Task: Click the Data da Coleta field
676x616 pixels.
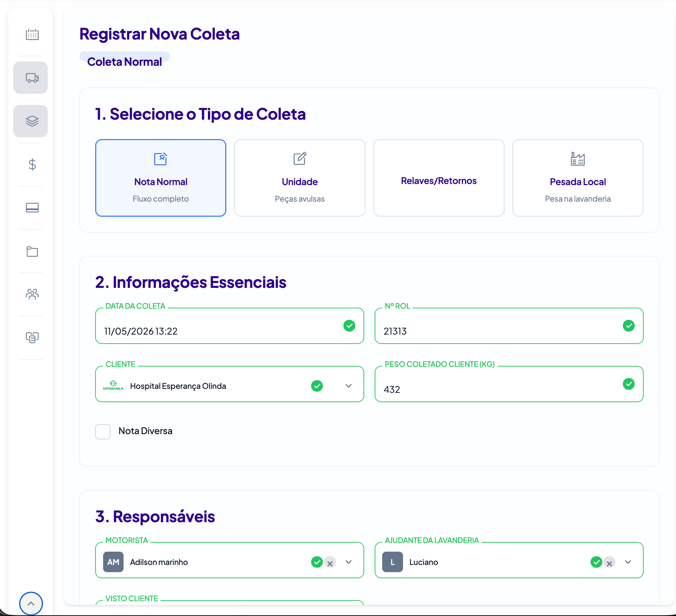Action: click(230, 326)
